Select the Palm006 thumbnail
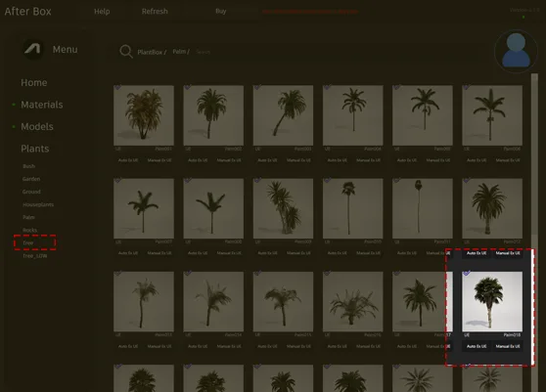This screenshot has height=392, width=546. (x=492, y=115)
